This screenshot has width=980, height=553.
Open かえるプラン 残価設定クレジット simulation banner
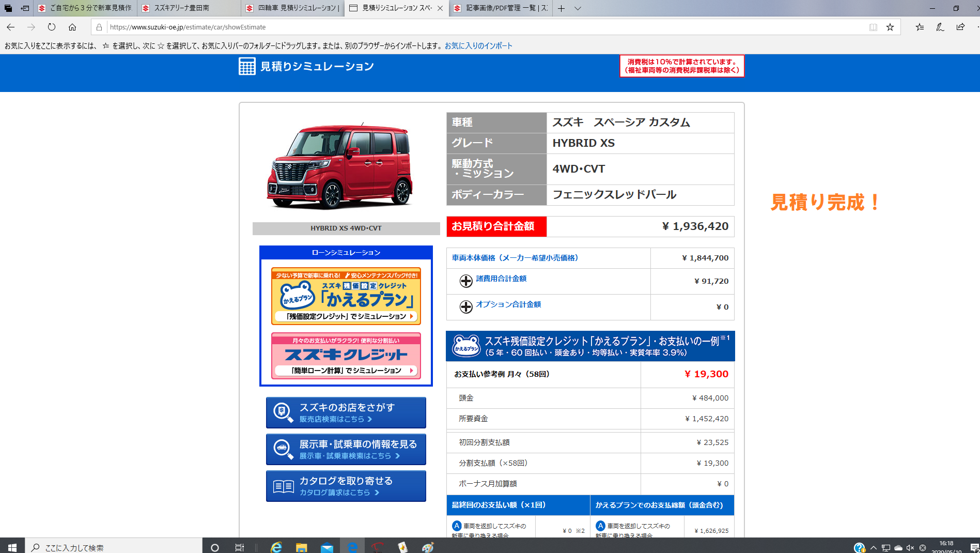tap(346, 296)
